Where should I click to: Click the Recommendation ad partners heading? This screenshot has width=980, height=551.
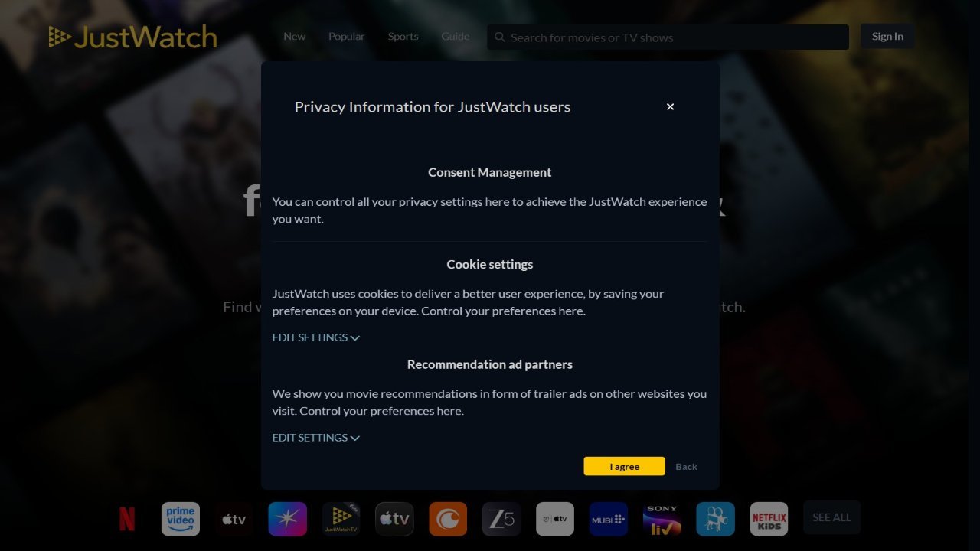[x=490, y=364]
